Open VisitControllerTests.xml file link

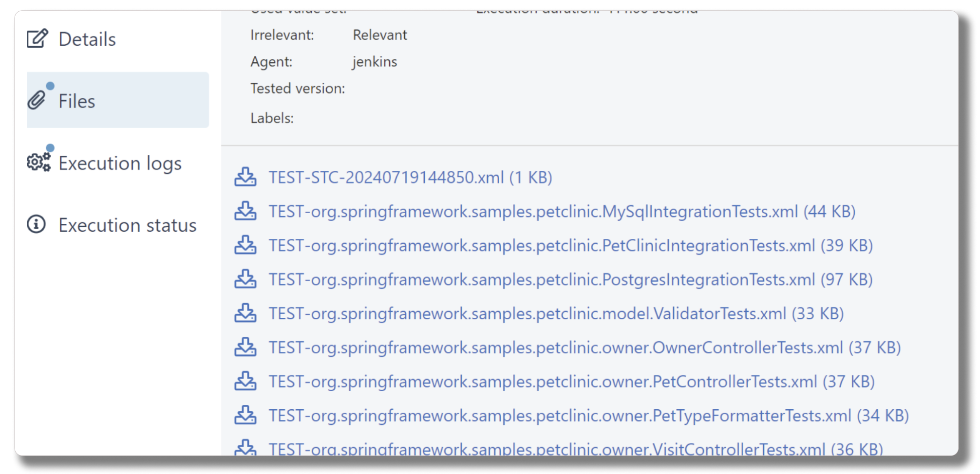coord(576,449)
